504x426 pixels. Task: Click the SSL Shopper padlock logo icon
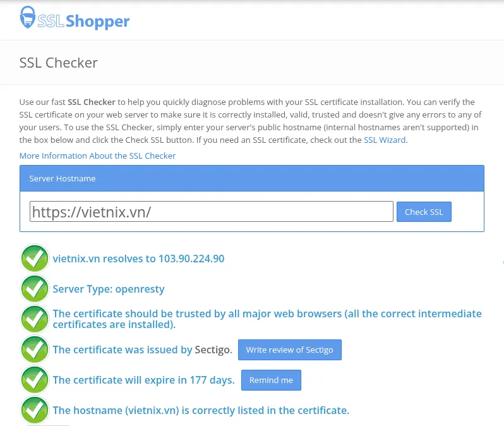coord(27,17)
